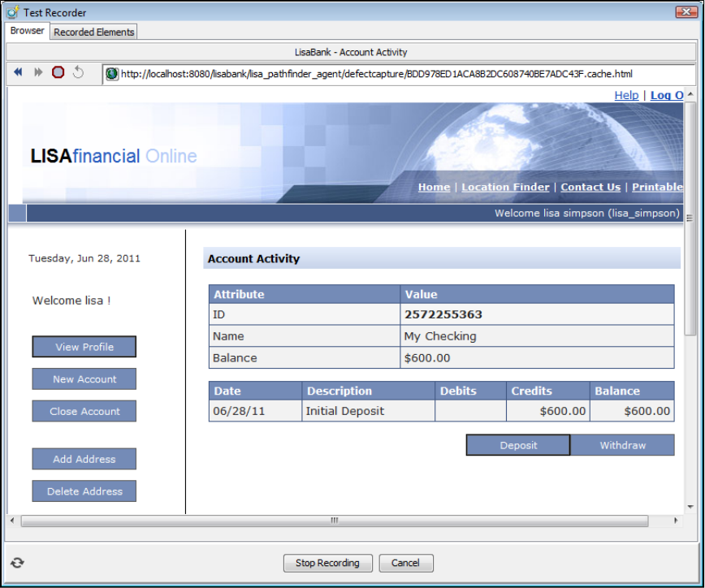Go back with the blue rewind arrow
The height and width of the screenshot is (588, 705).
coord(18,72)
